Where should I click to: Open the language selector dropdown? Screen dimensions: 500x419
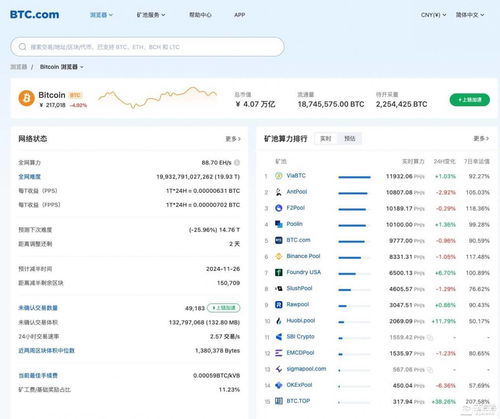pos(470,15)
